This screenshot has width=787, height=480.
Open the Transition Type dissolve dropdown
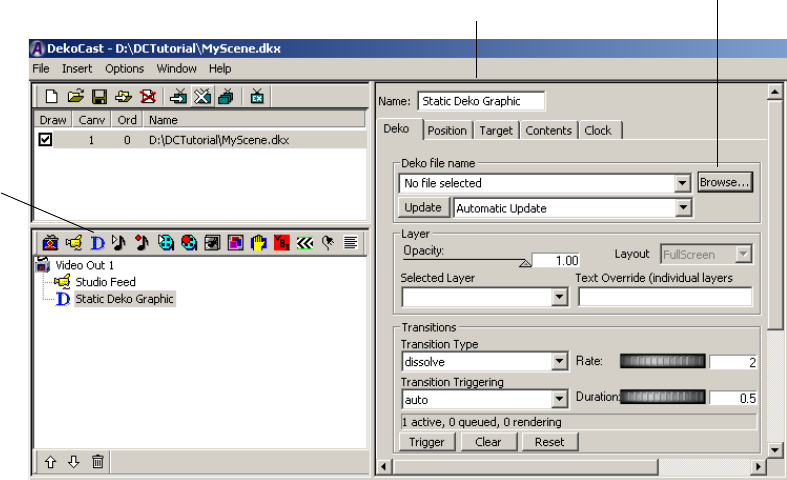coord(559,361)
